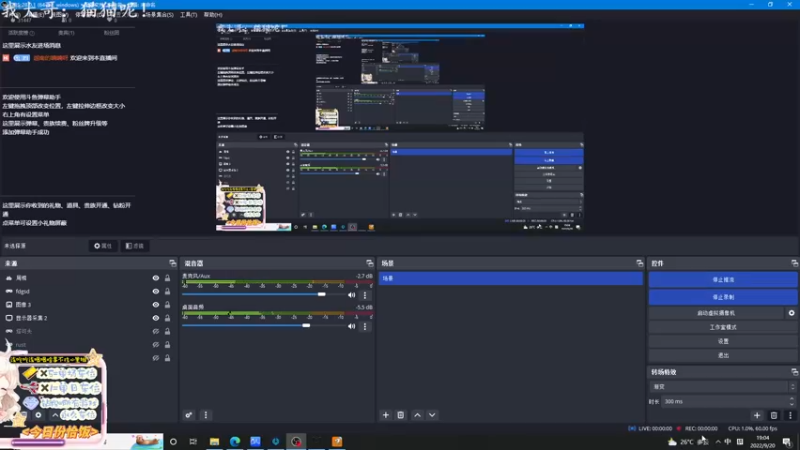The width and height of the screenshot is (800, 450).
Task: Mute the Mic/Aux speaker icon
Action: click(352, 295)
